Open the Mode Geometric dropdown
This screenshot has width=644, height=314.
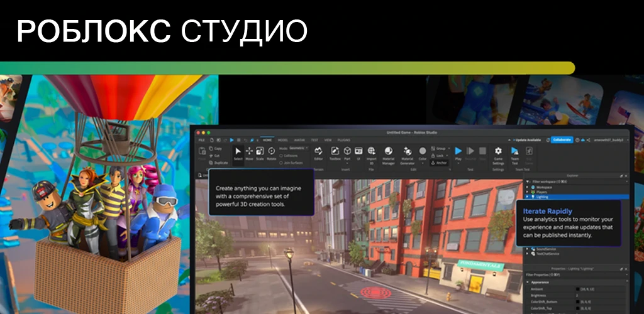(299, 148)
